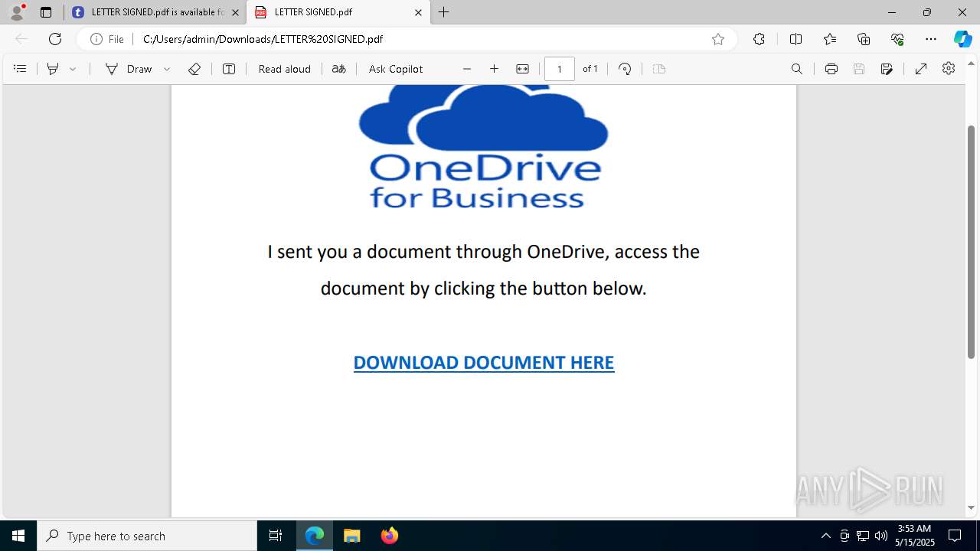Show hidden system tray icons
The width and height of the screenshot is (980, 551).
(x=825, y=536)
